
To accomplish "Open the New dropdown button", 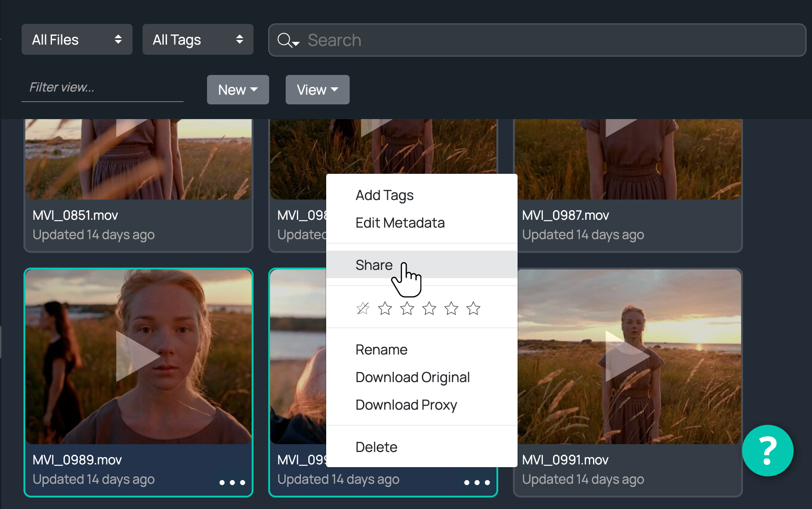I will pos(237,90).
